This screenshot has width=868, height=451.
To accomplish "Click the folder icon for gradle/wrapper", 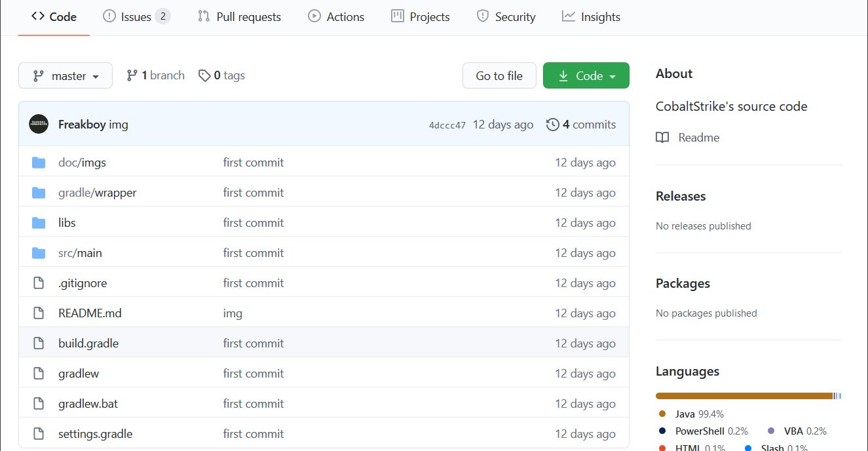I will pos(39,193).
